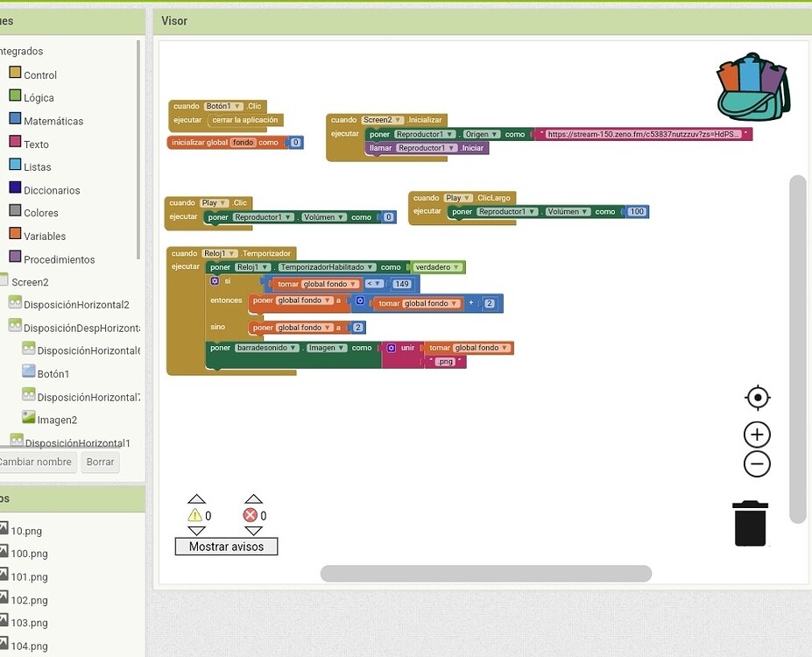Open the mutator gear on the 'unir' block
This screenshot has width=812, height=657.
coord(392,348)
